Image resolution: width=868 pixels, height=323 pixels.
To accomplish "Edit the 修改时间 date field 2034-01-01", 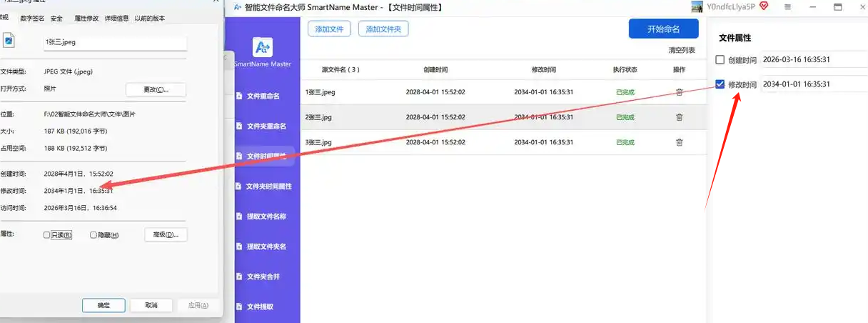I will click(x=814, y=84).
